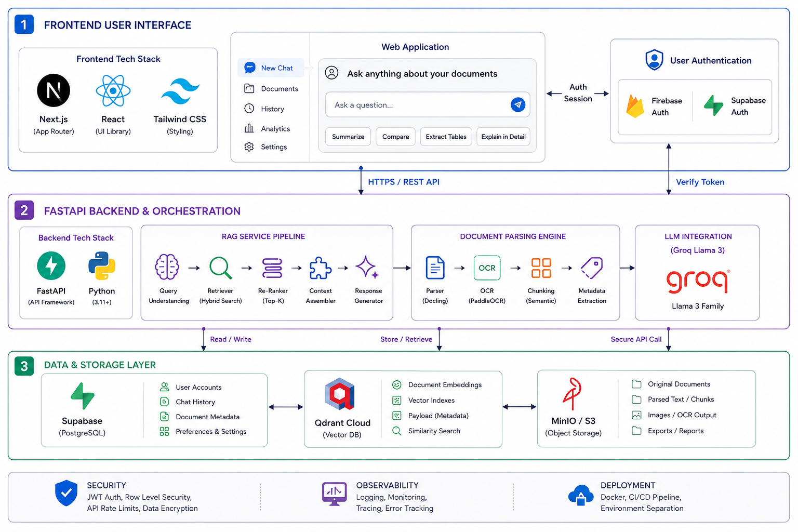Select the Deployment cloud lock icon
The image size is (798, 532).
click(581, 495)
